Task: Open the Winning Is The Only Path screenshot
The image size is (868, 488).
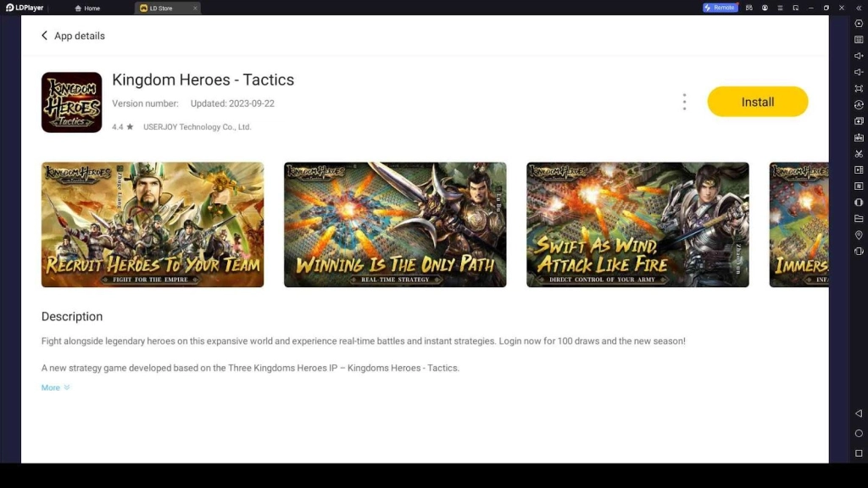Action: click(395, 225)
